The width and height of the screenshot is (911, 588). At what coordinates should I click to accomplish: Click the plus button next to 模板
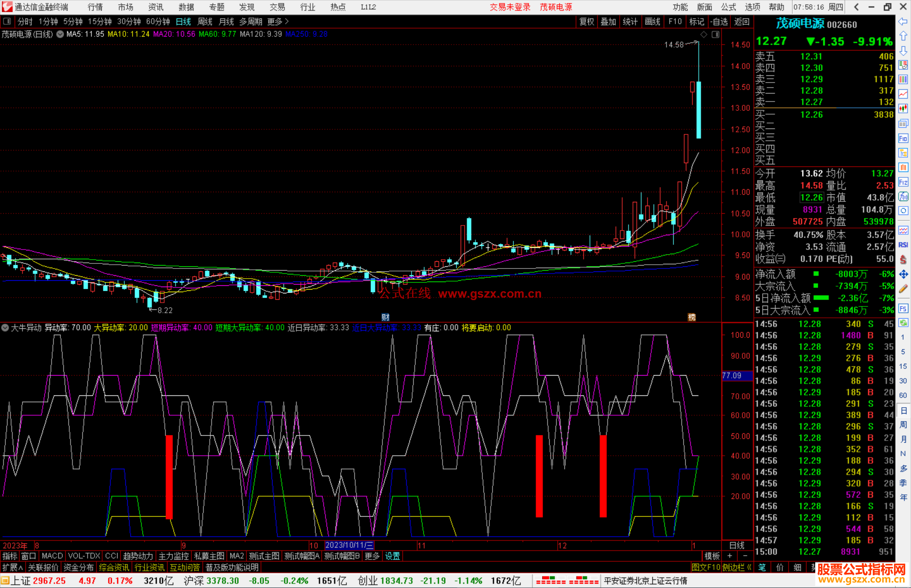(730, 556)
